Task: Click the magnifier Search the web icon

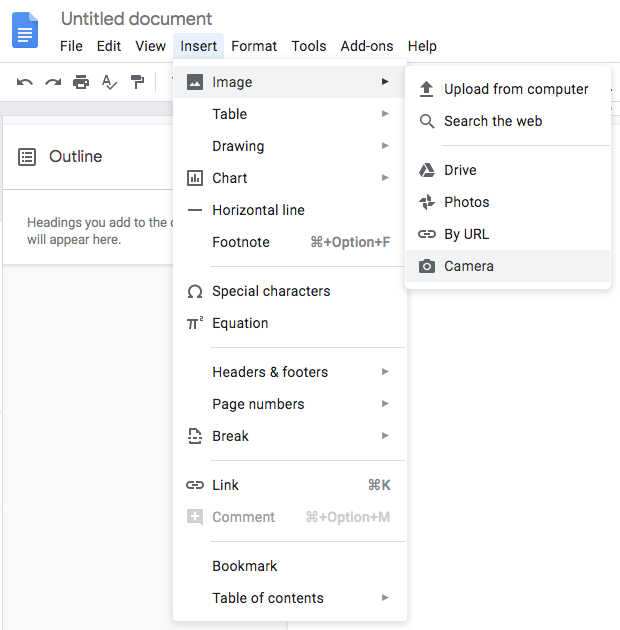Action: (427, 121)
